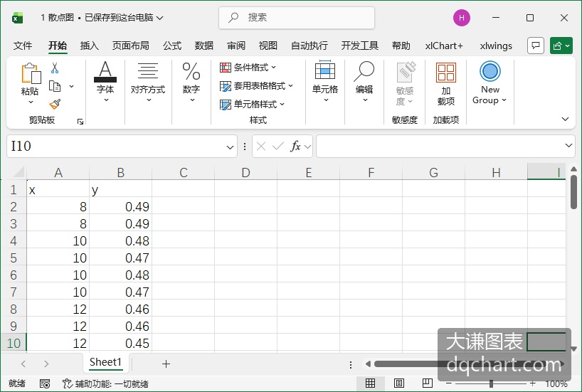Viewport: 582px width, 392px height.
Task: Switch to Page Break Preview
Action: coord(427,383)
